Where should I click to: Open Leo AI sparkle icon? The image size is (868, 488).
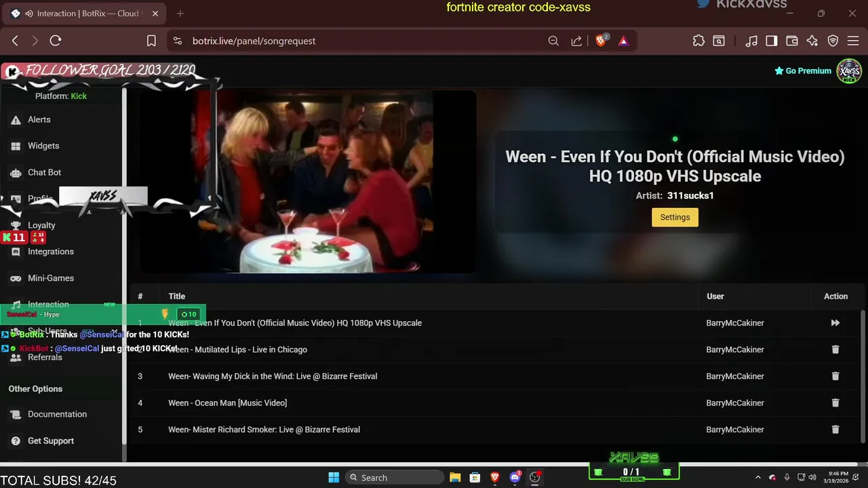pyautogui.click(x=812, y=41)
